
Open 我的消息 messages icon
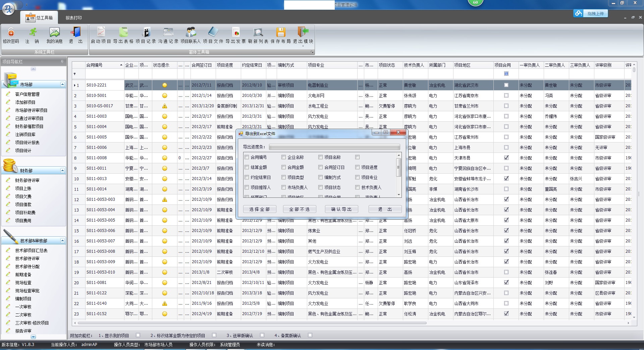54,33
